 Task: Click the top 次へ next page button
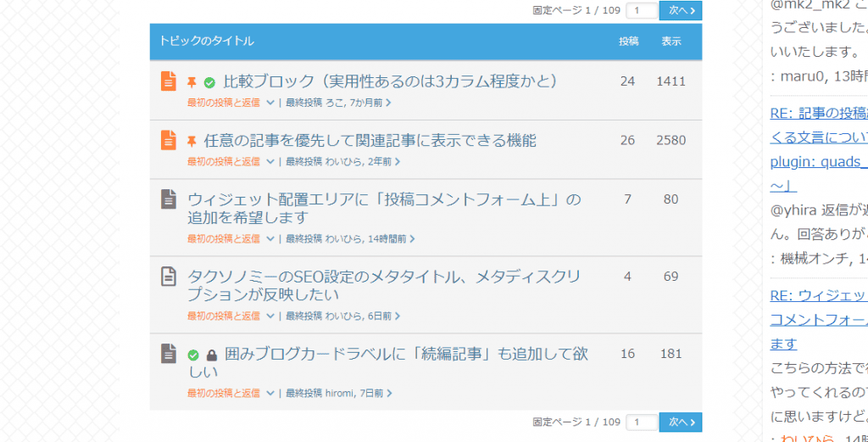[x=681, y=10]
